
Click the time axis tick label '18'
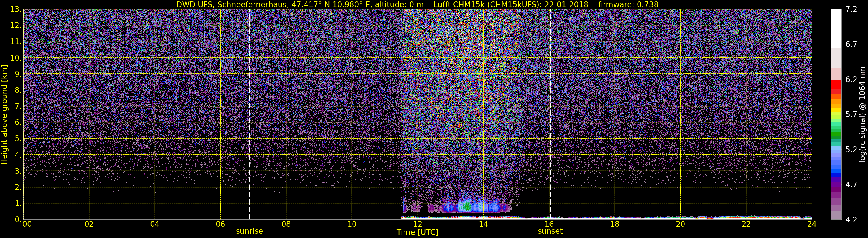point(614,224)
